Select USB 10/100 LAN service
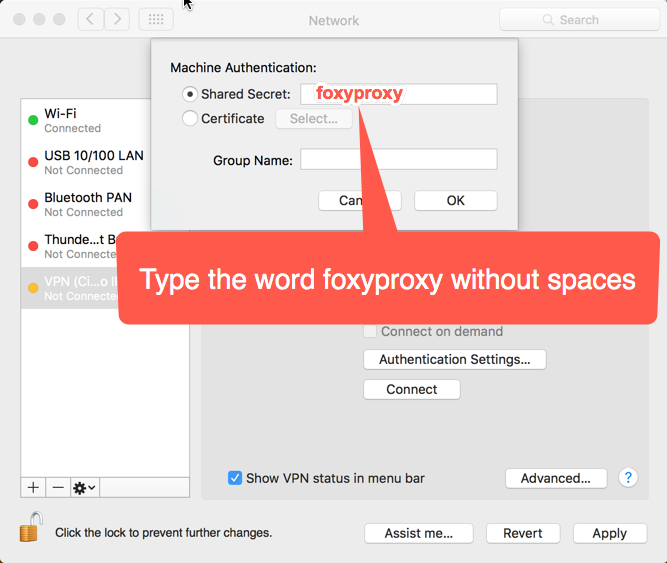 click(86, 162)
